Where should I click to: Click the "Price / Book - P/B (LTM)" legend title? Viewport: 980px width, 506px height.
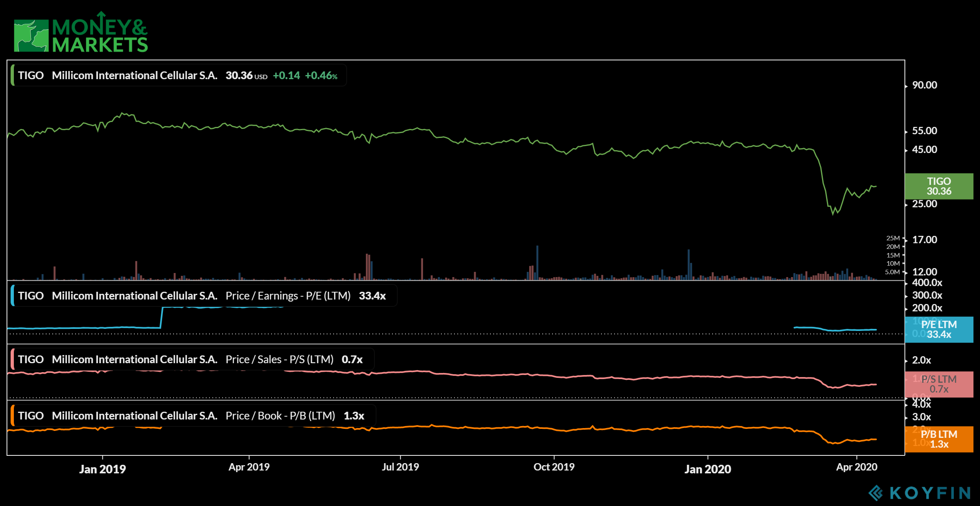281,416
